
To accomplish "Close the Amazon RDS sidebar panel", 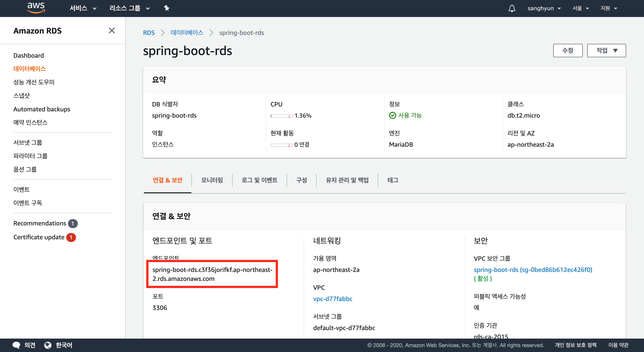I will tap(112, 30).
